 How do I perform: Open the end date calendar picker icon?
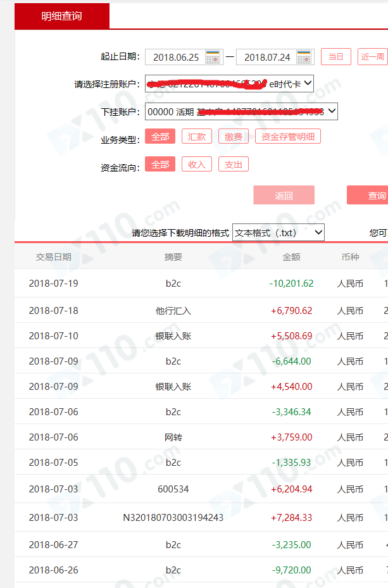point(304,57)
